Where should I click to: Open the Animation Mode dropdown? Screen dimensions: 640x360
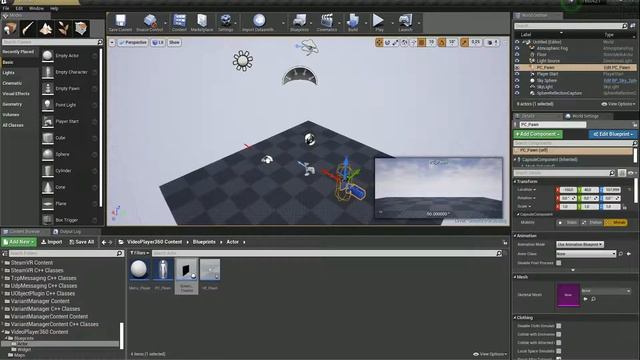coord(580,244)
